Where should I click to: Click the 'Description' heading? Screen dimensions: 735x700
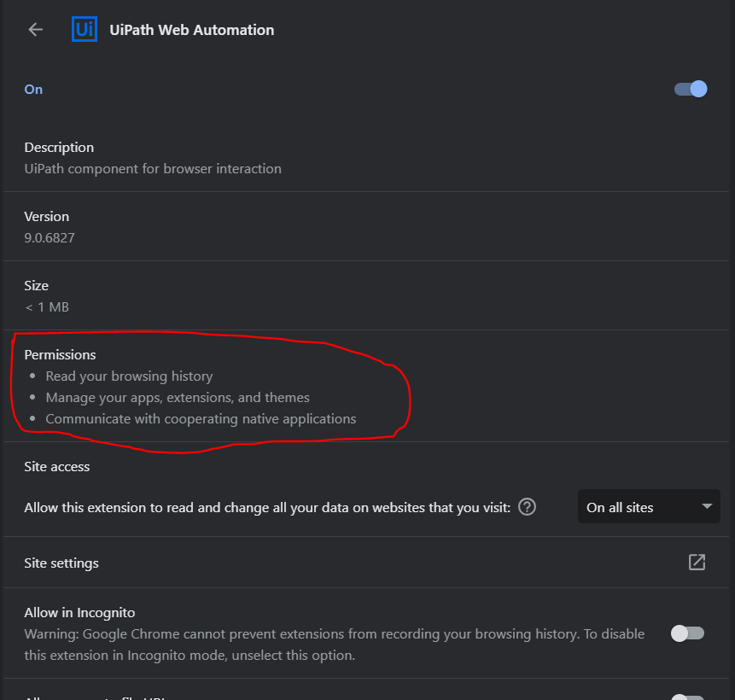pos(59,147)
